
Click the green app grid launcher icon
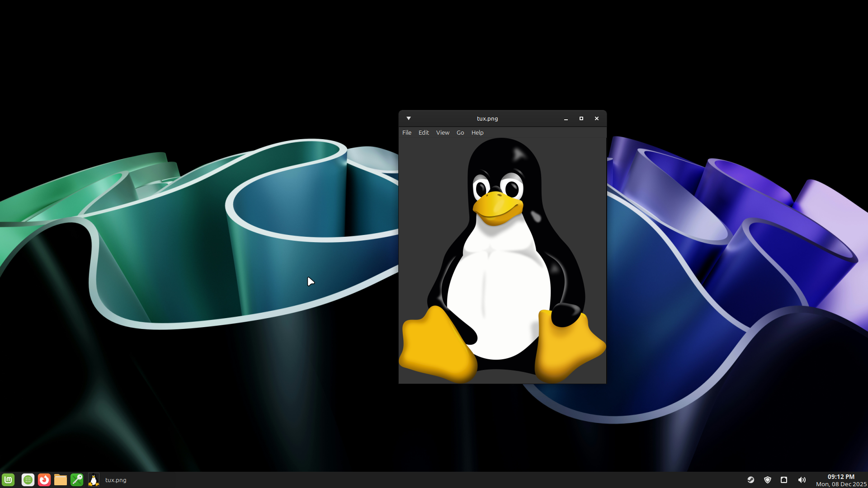28,480
